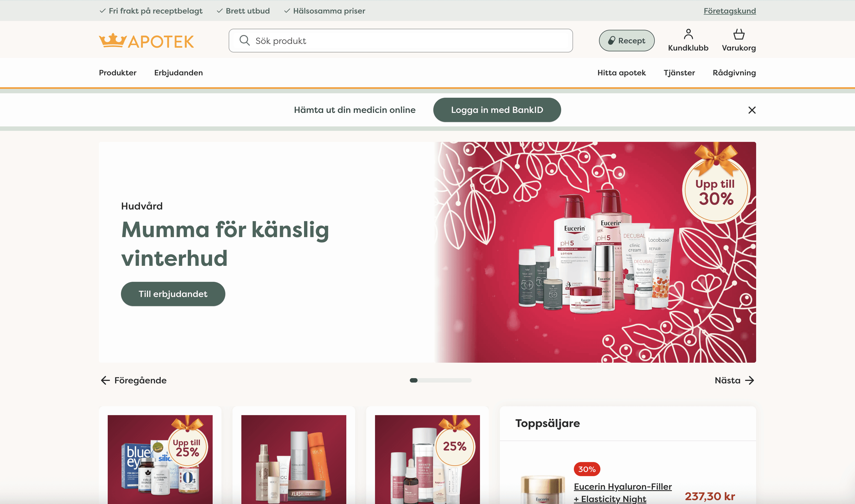Follow the Företagskund link
Image resolution: width=855 pixels, height=504 pixels.
[x=730, y=10]
